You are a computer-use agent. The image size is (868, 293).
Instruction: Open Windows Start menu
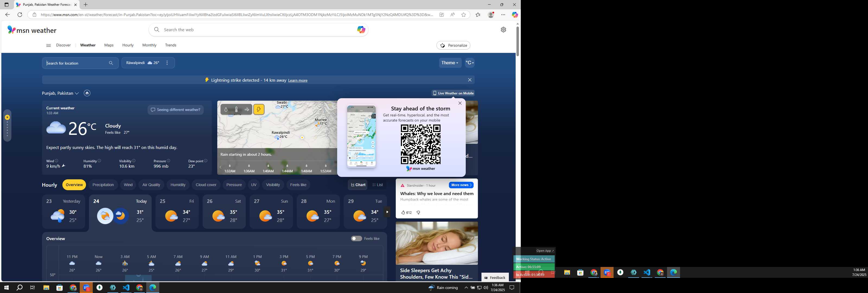[6, 288]
